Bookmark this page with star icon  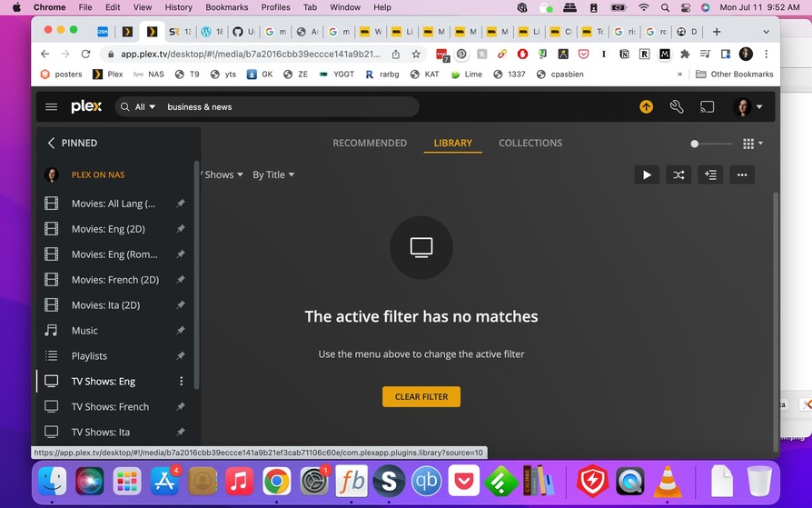pos(415,54)
